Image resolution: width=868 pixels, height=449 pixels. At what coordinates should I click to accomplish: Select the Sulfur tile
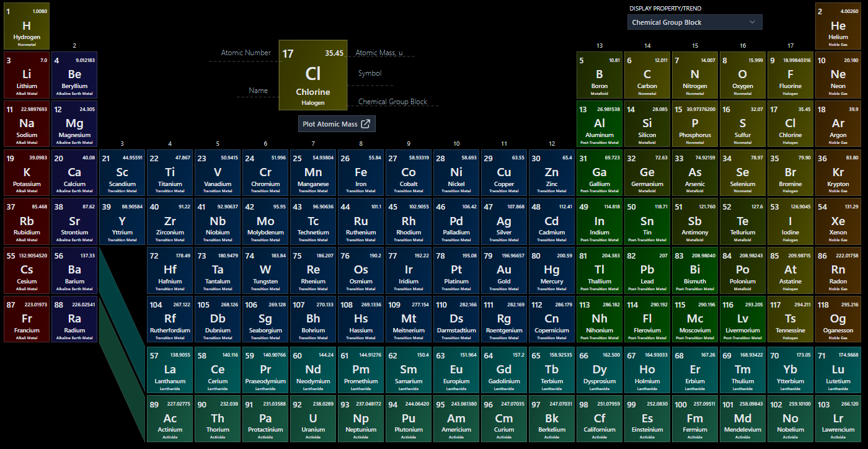[x=743, y=124]
